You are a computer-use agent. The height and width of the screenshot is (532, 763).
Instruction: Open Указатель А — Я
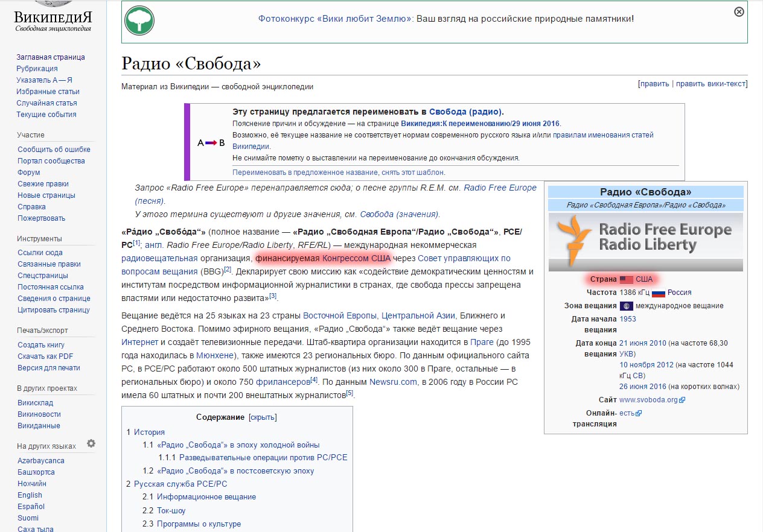45,80
